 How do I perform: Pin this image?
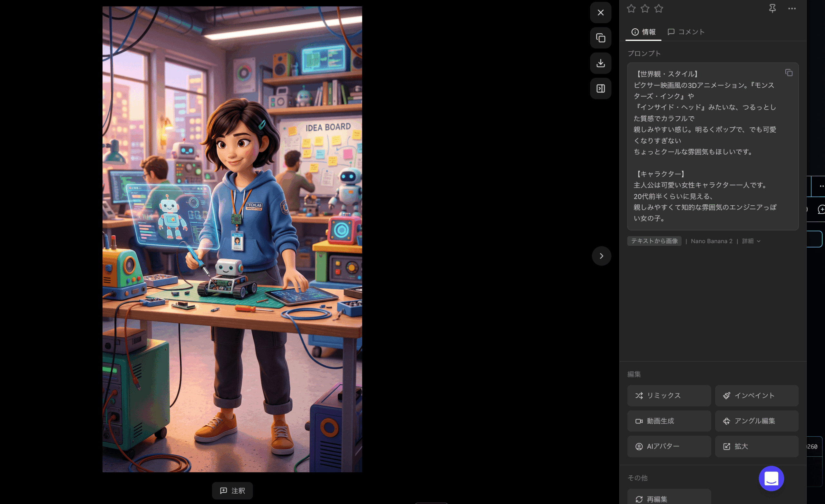click(772, 8)
